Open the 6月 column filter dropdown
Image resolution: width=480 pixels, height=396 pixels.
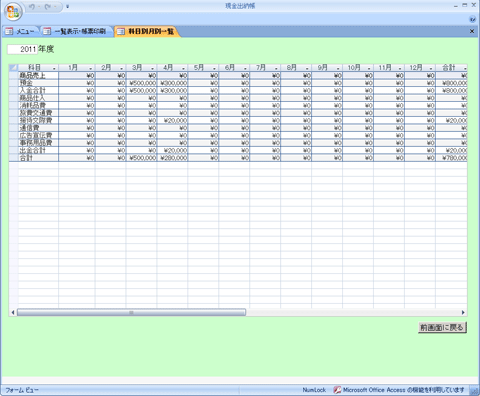click(x=245, y=68)
